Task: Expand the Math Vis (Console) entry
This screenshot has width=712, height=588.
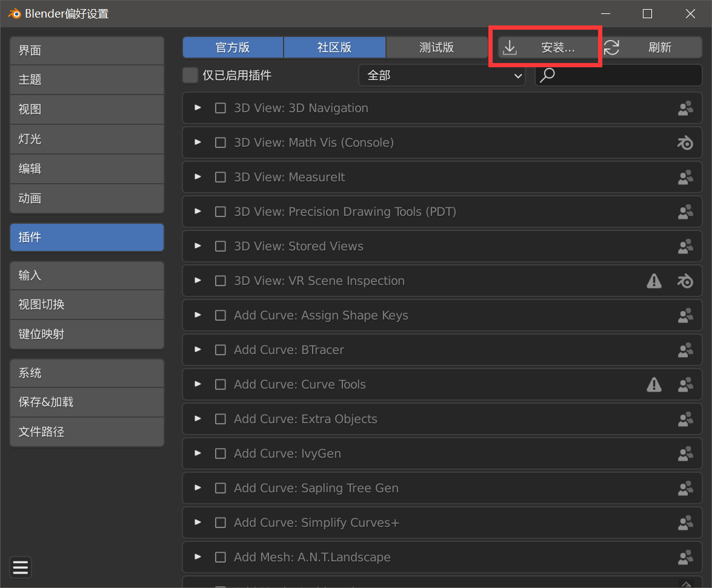Action: 198,142
